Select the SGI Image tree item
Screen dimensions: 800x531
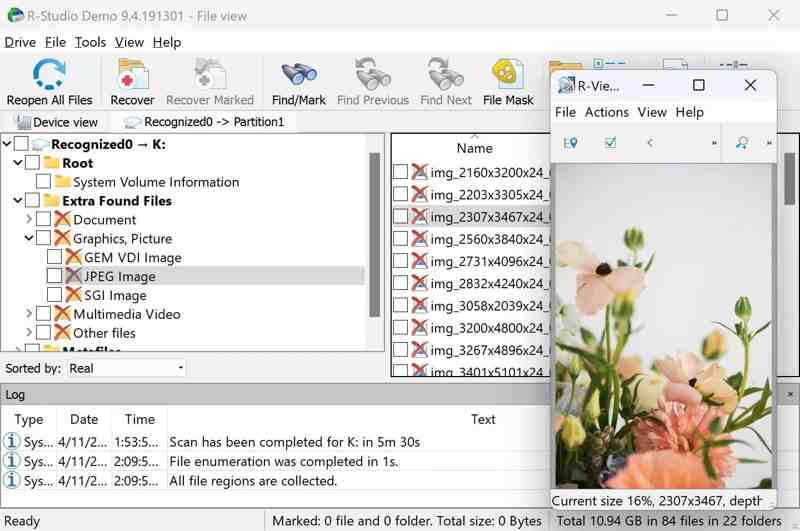point(114,295)
